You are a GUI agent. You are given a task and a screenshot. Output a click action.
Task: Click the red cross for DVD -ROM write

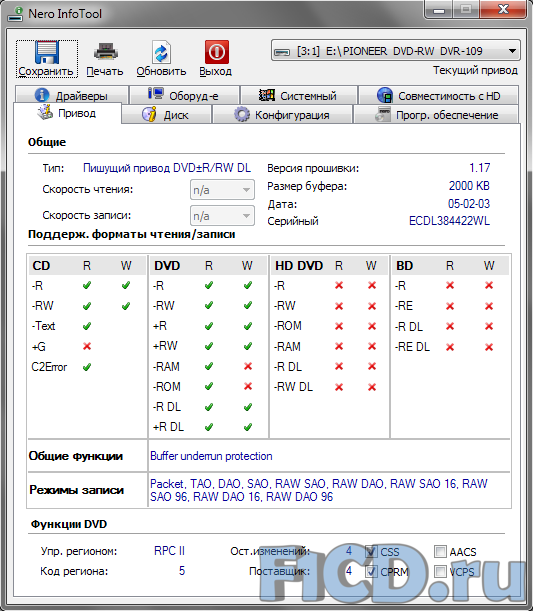coord(248,387)
